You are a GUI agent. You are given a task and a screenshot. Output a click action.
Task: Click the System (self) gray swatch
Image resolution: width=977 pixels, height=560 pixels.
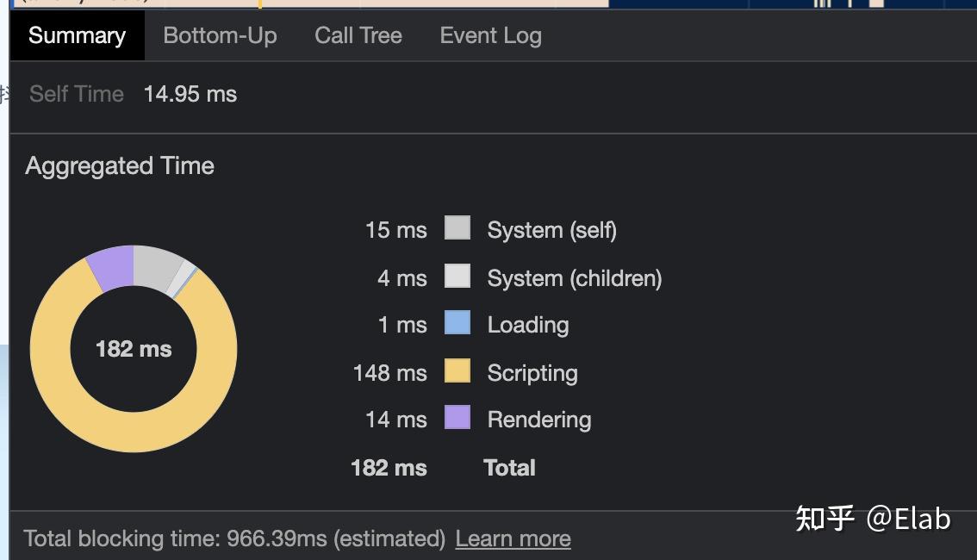[457, 228]
